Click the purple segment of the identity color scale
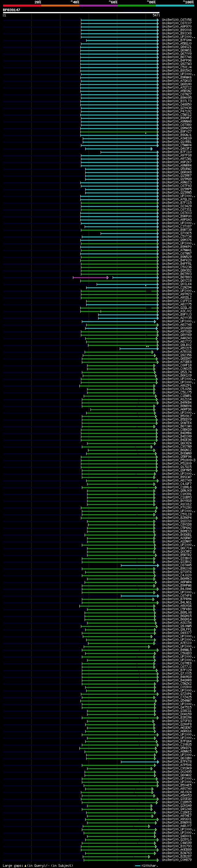Image resolution: width=197 pixels, height=868 pixels. pos(98,6)
